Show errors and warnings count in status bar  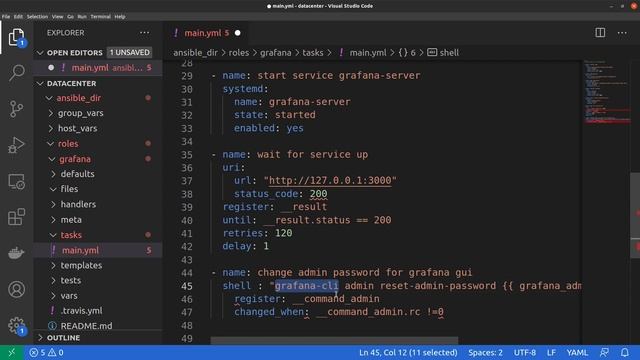(47, 352)
